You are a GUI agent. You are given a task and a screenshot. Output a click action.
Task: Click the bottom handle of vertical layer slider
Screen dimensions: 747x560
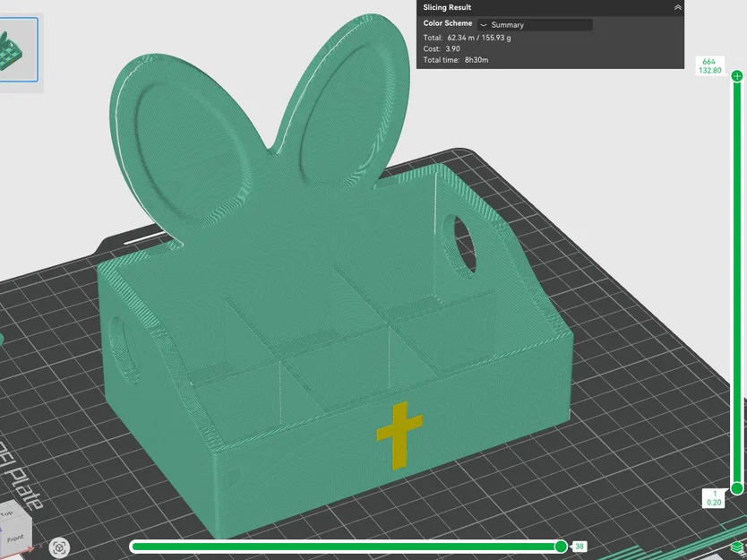(x=737, y=488)
